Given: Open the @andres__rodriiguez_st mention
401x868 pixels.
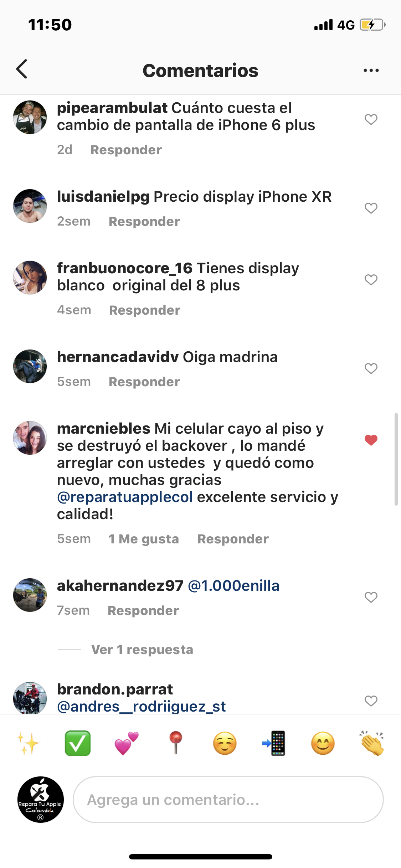Looking at the screenshot, I should click(x=142, y=706).
